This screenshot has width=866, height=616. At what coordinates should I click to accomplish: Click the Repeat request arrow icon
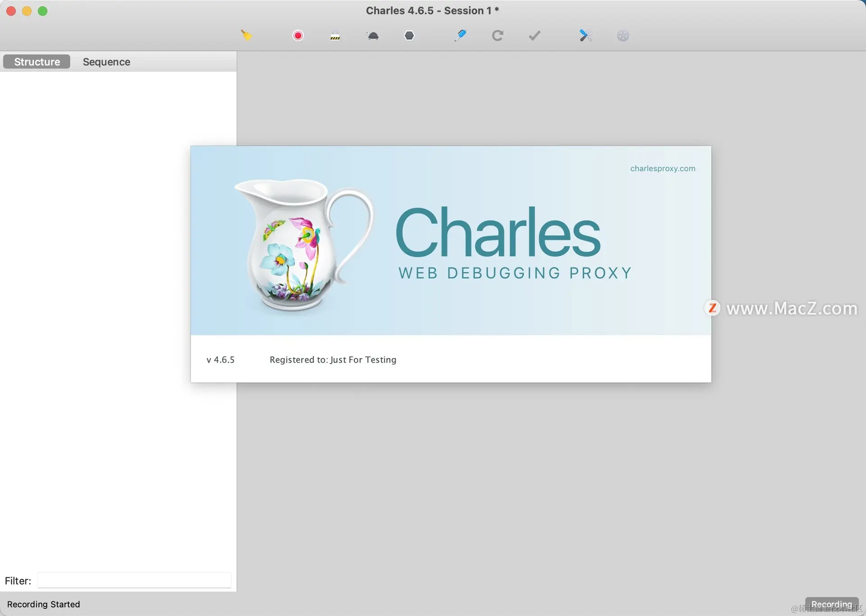497,35
